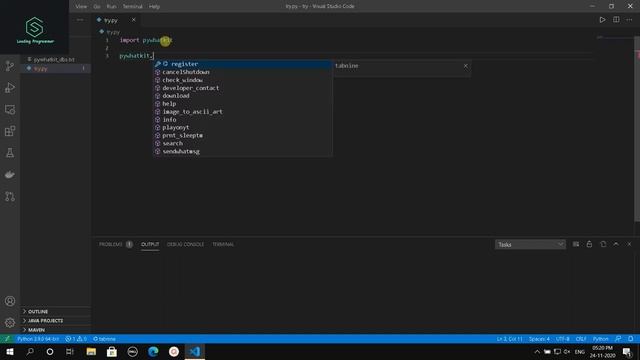The image size is (640, 360).
Task: Clear the output panel
Action: point(576,244)
